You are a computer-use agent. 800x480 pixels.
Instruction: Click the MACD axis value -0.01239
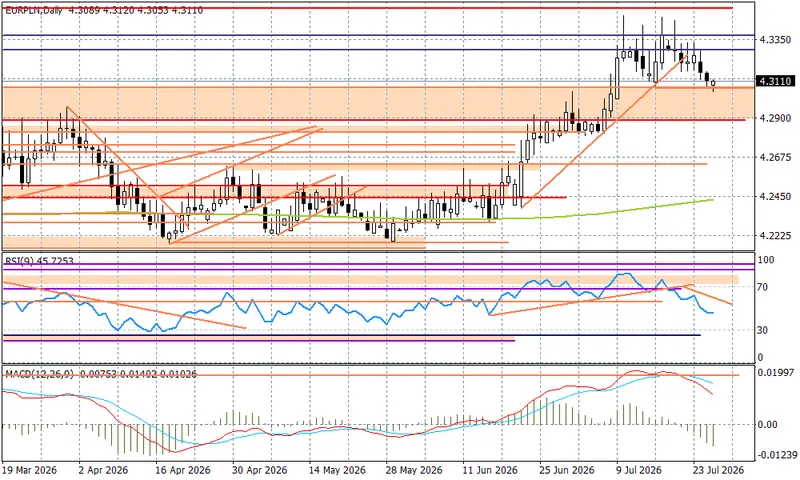point(776,454)
